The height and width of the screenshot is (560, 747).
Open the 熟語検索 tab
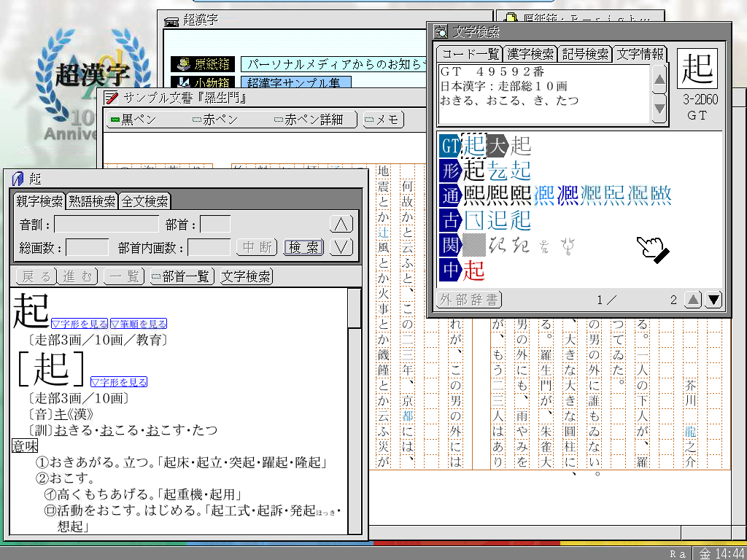click(91, 201)
